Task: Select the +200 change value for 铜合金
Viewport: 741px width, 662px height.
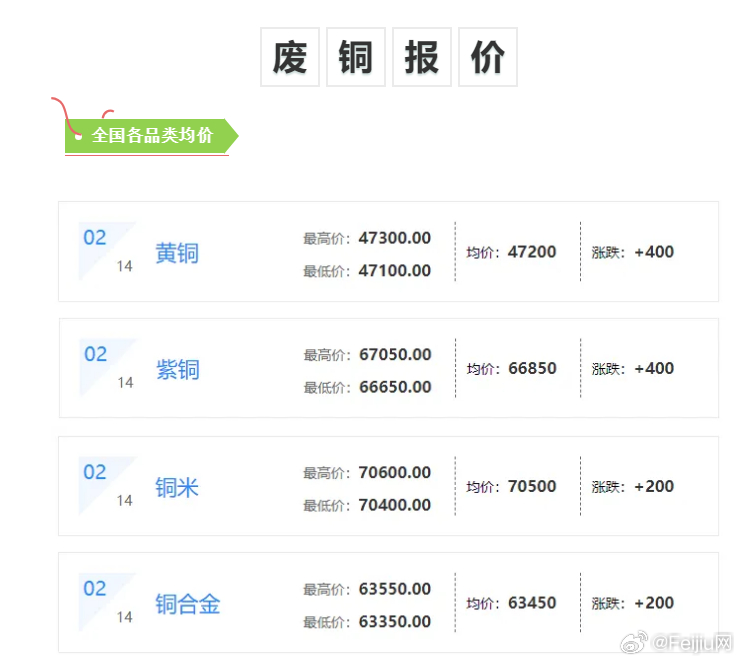Action: 654,603
